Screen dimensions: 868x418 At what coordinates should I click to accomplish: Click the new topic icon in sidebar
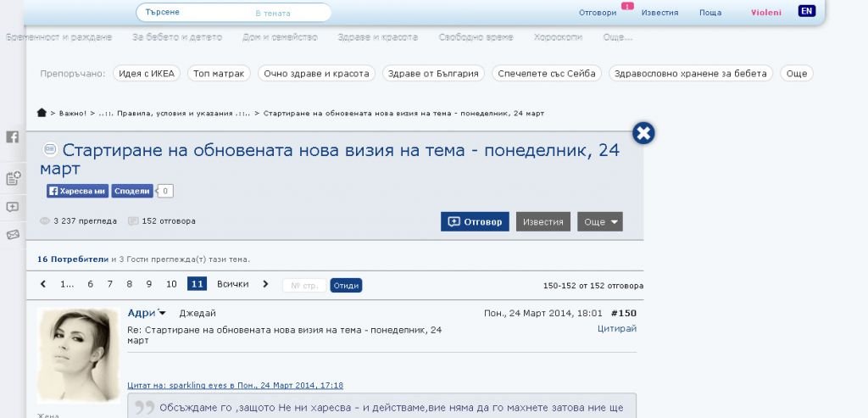click(13, 178)
